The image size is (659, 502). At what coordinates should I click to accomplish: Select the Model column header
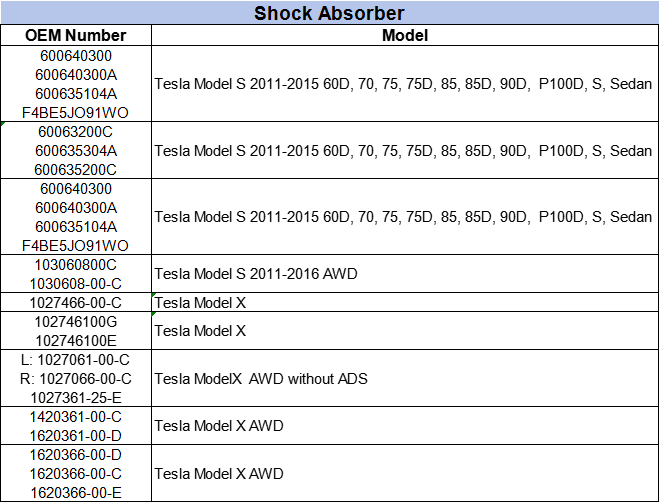pyautogui.click(x=403, y=35)
